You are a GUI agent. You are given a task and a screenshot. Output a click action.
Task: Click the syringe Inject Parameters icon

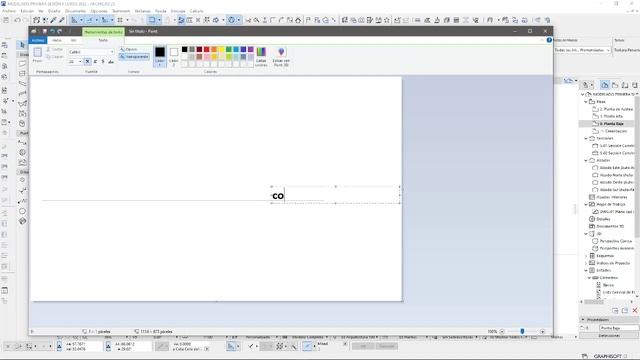(62, 20)
